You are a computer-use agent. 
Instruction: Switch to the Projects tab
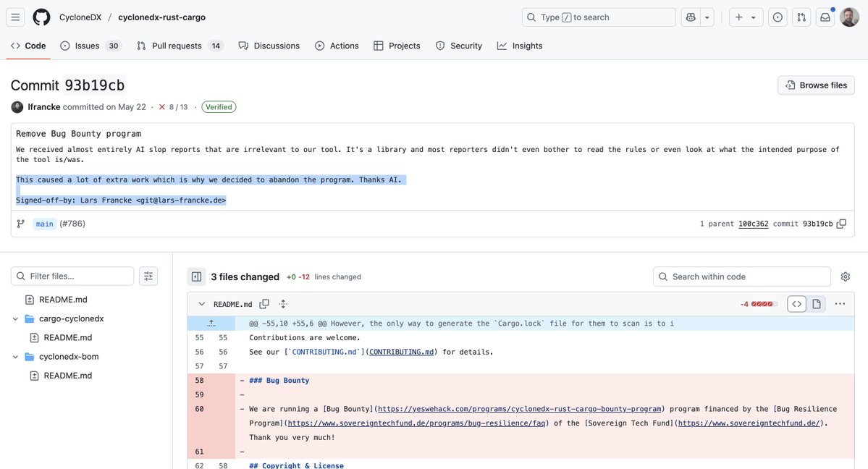pos(397,46)
